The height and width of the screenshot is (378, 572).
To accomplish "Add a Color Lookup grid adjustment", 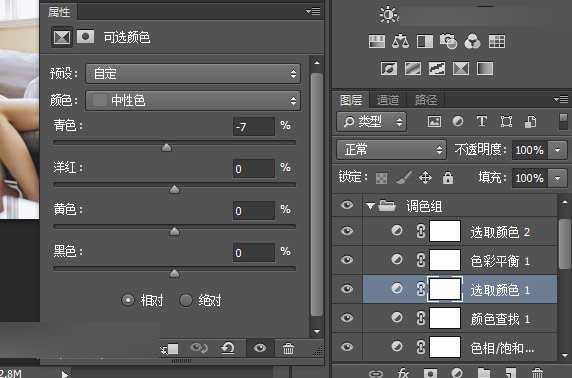I will coord(496,42).
